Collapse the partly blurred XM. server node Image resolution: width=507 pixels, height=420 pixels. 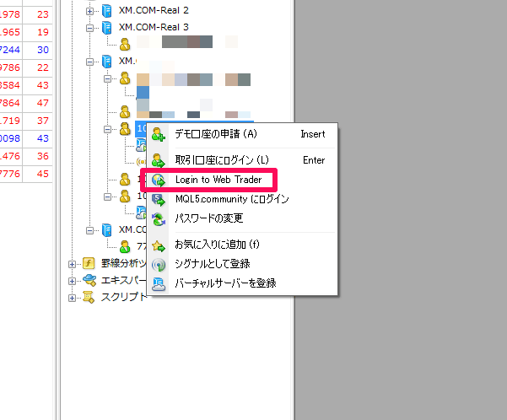pos(89,62)
